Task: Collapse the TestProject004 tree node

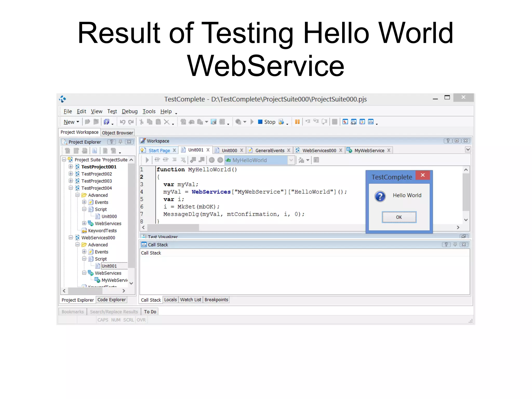Action: (71, 188)
